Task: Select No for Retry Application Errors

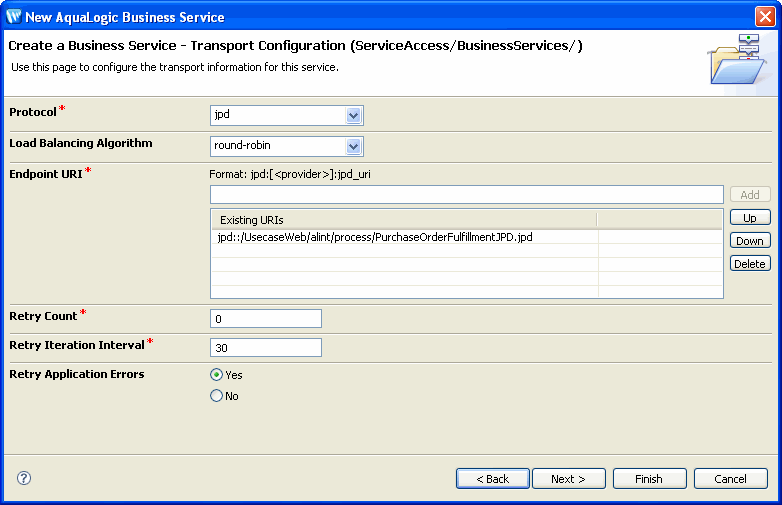Action: click(x=216, y=396)
